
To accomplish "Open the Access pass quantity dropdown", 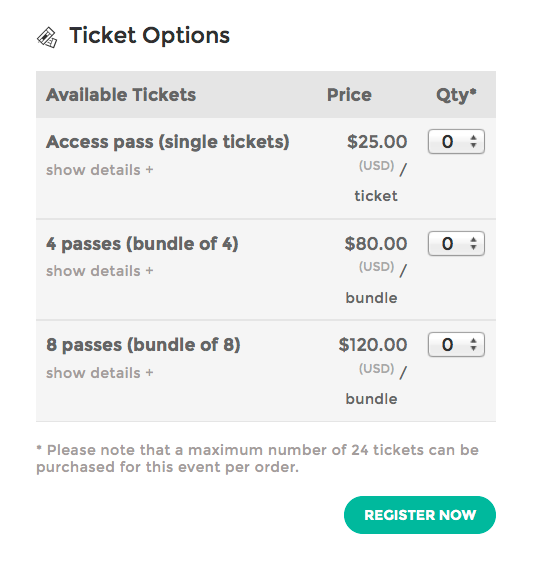I will click(456, 142).
